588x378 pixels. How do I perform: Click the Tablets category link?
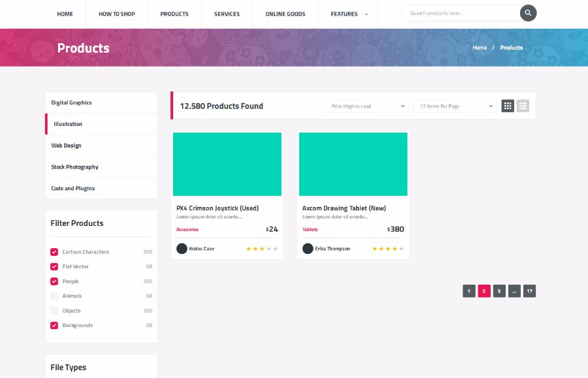(310, 229)
